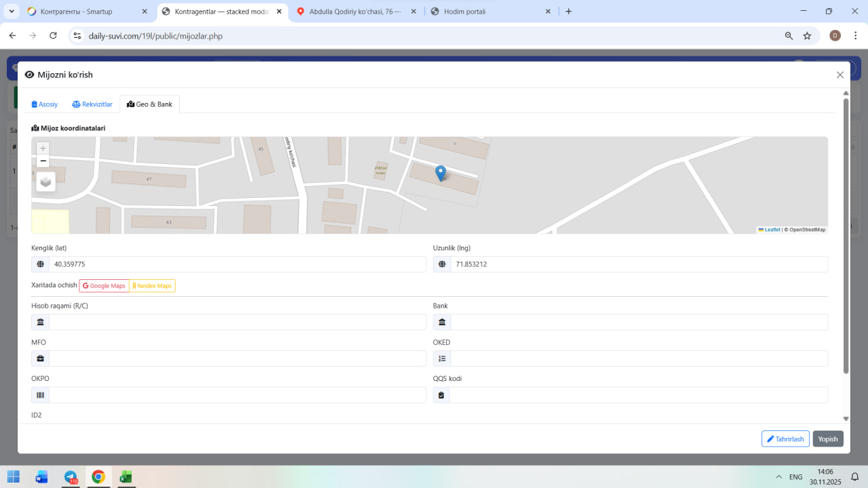Screen dimensions: 868x488
Task: Click the map zoom out minus button
Action: (x=43, y=161)
